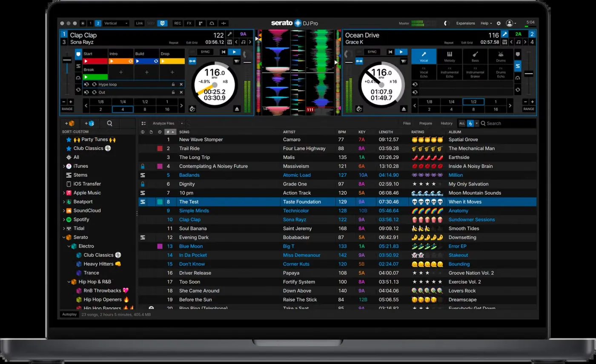Screen dimensions: 596x364
Task: Switch to the Files panel tab
Action: (x=407, y=123)
